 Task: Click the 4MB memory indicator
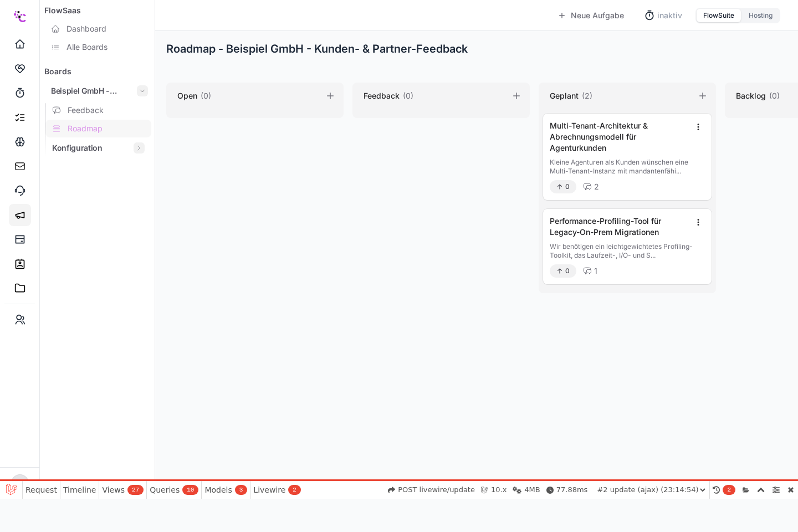(526, 490)
